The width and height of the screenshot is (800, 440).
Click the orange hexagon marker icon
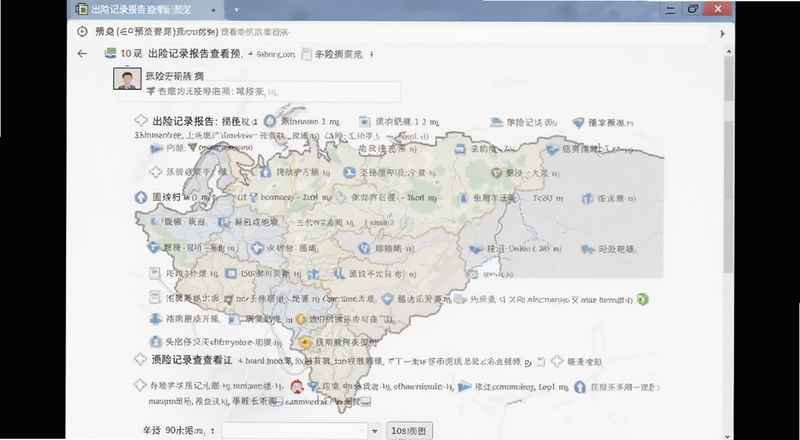click(301, 320)
